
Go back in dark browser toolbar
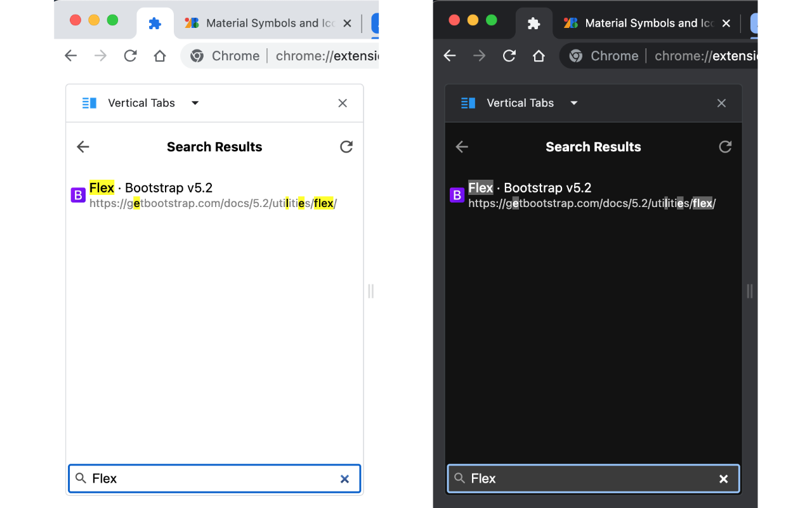click(x=450, y=56)
